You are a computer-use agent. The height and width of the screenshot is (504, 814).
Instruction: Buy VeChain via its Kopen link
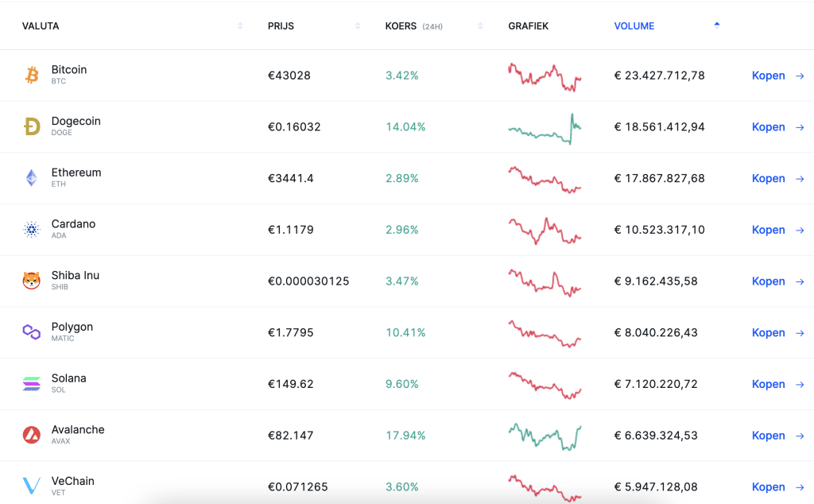[769, 487]
